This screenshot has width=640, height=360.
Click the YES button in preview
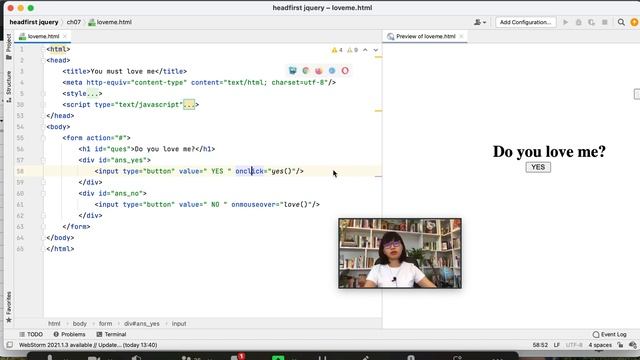538,167
